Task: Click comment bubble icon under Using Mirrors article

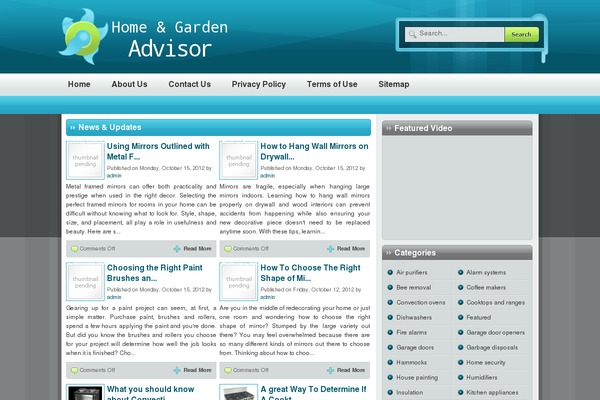Action: (x=75, y=249)
